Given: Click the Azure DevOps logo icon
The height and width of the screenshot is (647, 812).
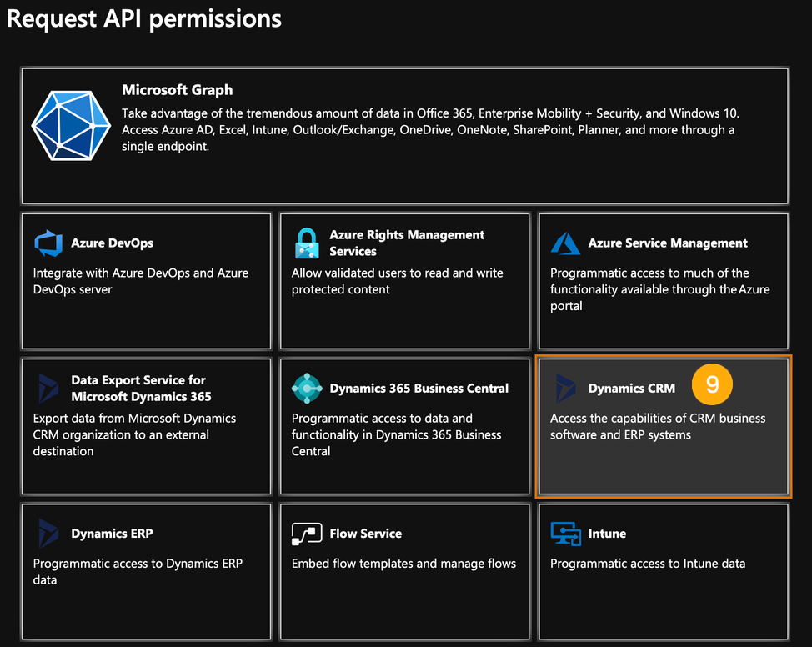Looking at the screenshot, I should (48, 243).
